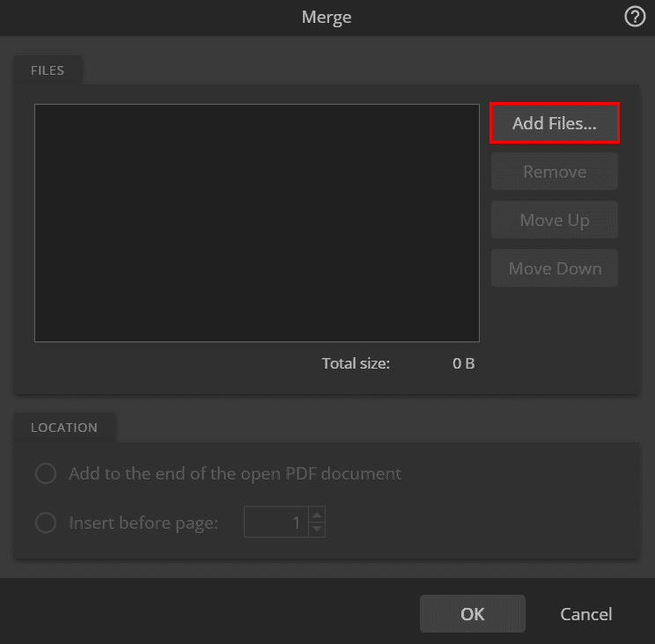
Task: Click inside the empty files list box
Action: (x=257, y=223)
